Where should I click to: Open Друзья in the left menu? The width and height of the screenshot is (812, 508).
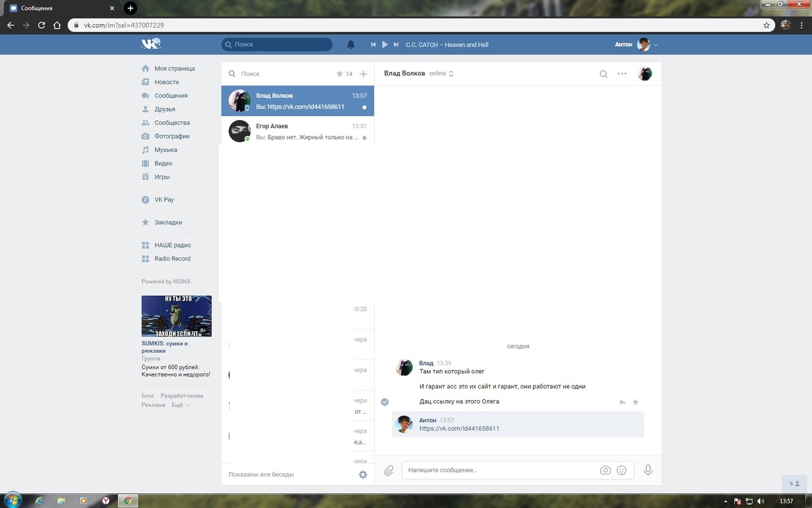coord(164,109)
